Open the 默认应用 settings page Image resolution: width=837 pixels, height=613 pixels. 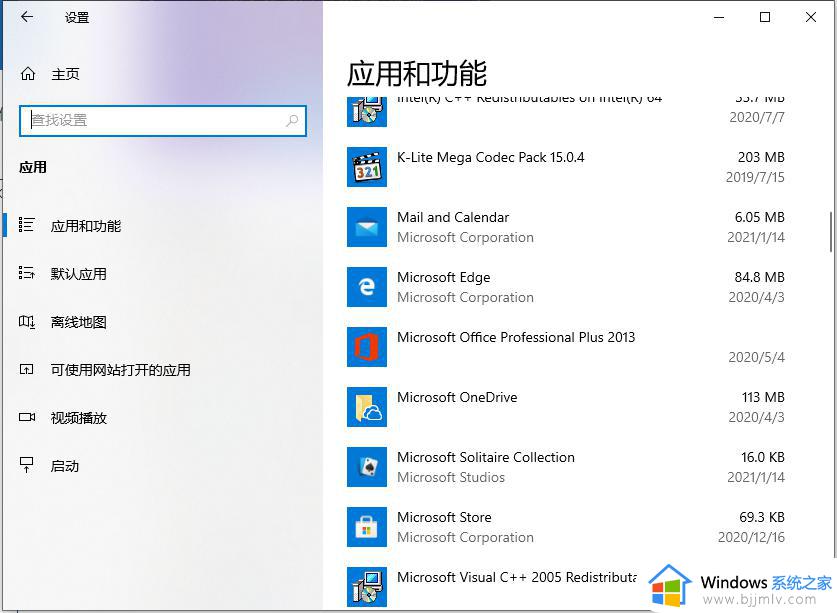click(x=78, y=274)
